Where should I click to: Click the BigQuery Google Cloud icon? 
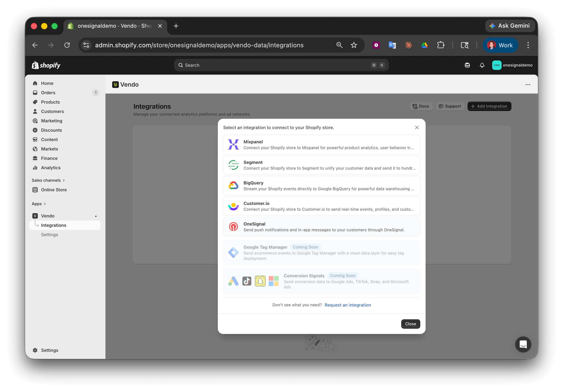[233, 186]
